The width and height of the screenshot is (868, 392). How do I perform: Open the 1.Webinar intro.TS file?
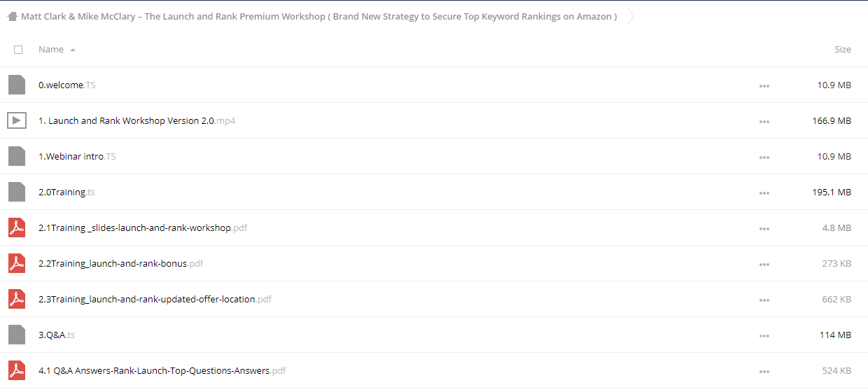[77, 156]
